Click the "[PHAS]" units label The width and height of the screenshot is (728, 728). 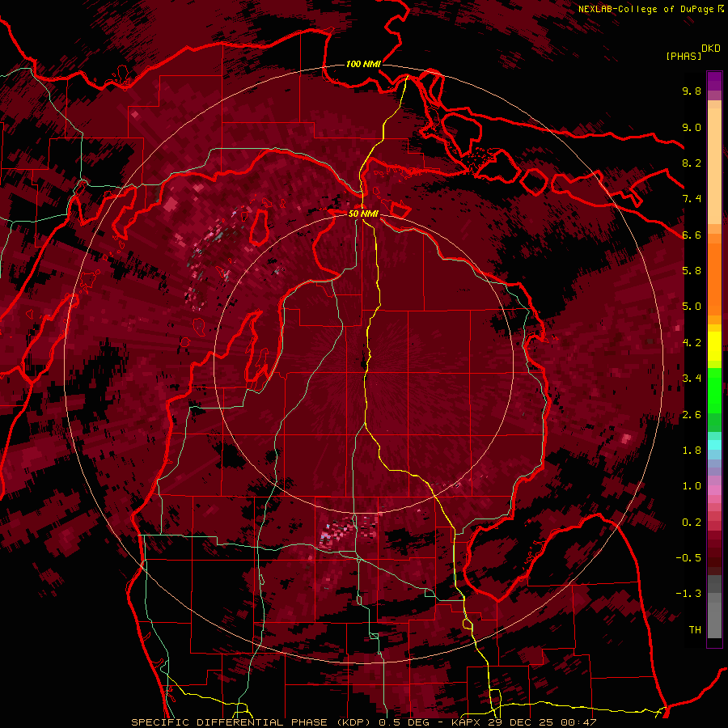[x=684, y=56]
